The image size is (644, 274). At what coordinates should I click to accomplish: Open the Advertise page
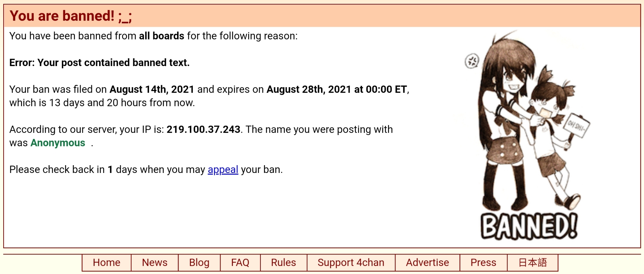click(427, 262)
